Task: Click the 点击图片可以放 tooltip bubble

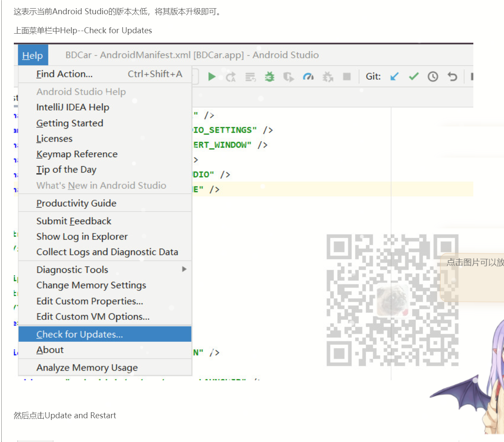Action: pyautogui.click(x=472, y=278)
